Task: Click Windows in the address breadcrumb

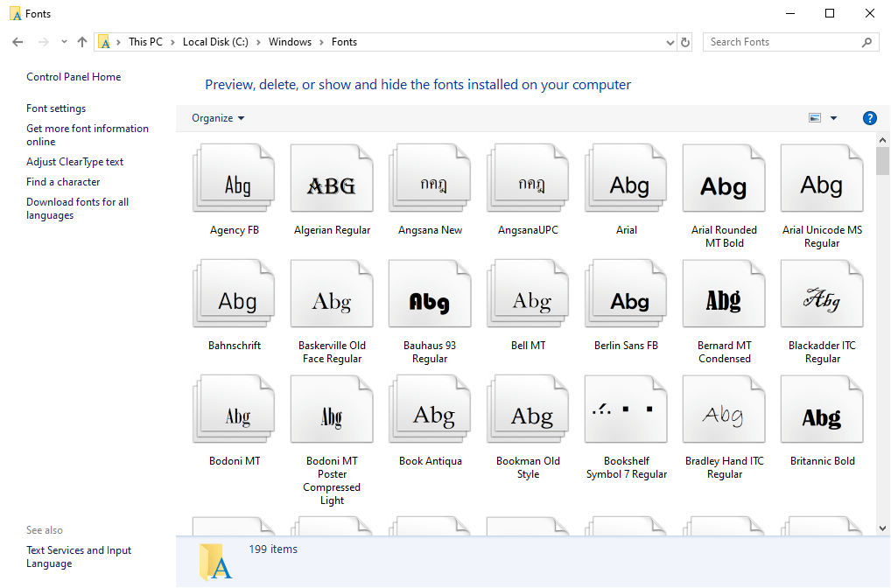Action: [x=290, y=42]
